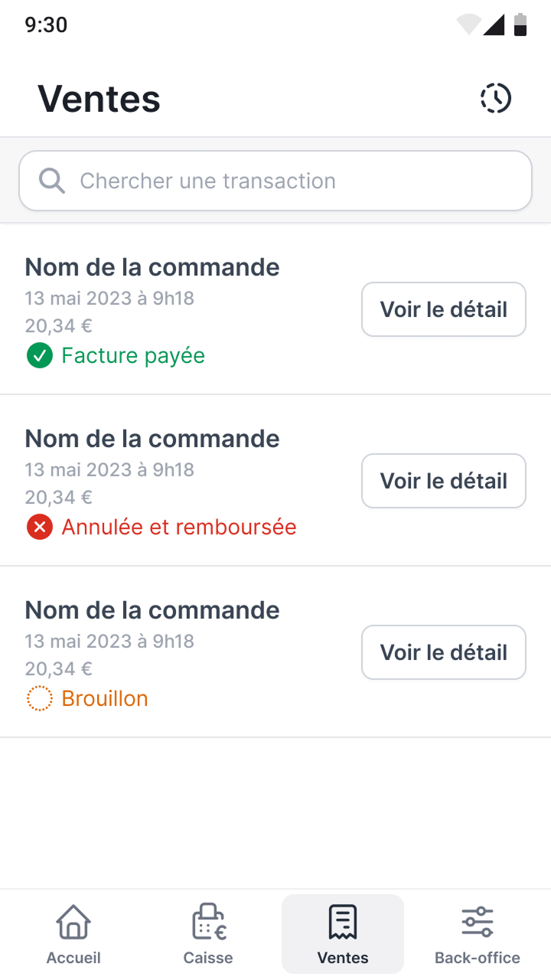Switch to the Ventes tab
Screen dimensions: 551x980
click(x=342, y=934)
